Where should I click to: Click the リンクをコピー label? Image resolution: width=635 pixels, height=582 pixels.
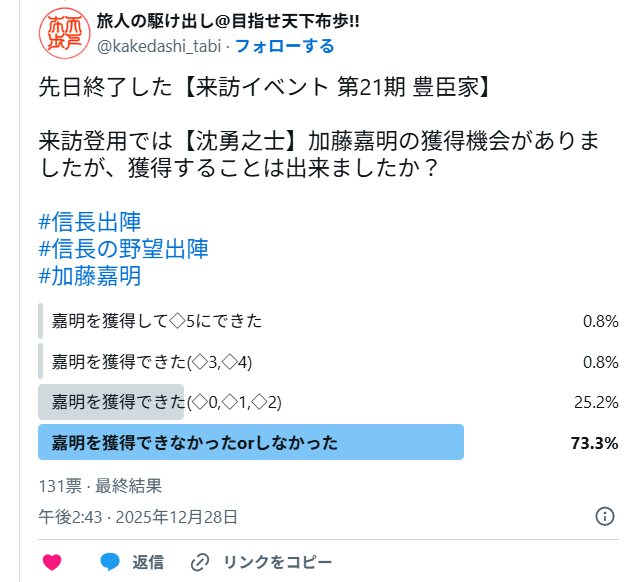coord(277,562)
